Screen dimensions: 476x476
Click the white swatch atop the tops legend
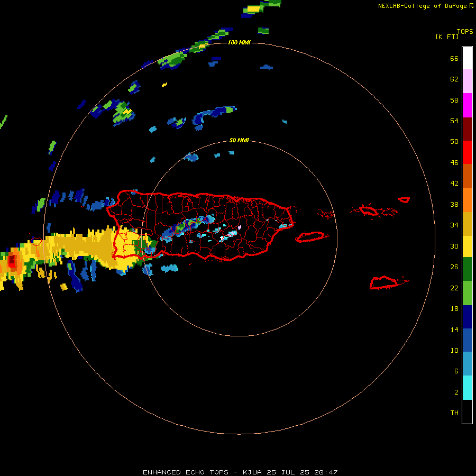coord(467,58)
